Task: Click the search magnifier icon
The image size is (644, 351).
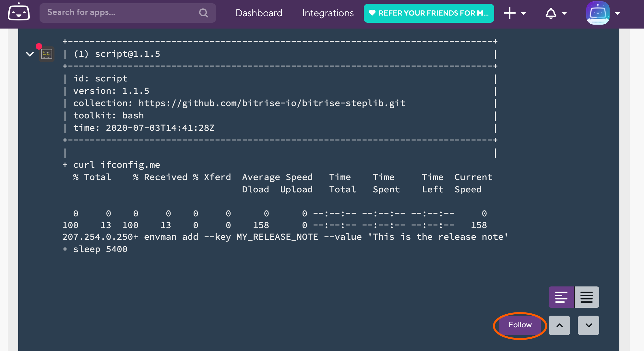Action: [203, 13]
